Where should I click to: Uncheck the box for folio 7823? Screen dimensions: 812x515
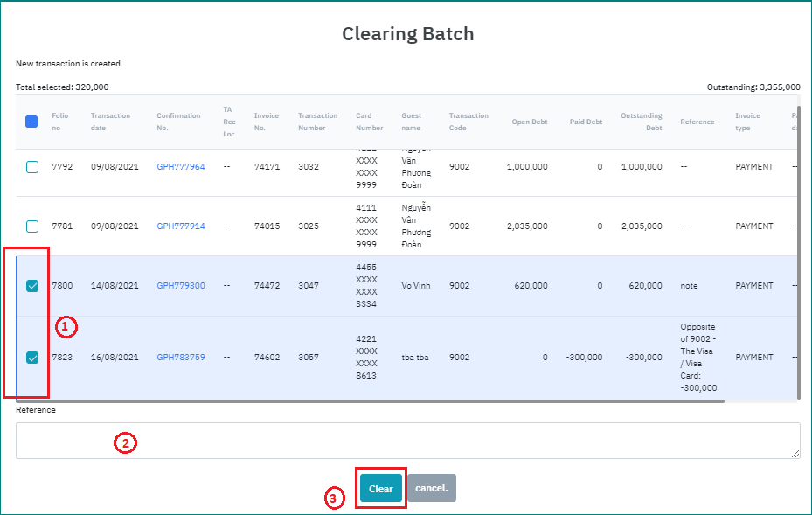click(31, 358)
